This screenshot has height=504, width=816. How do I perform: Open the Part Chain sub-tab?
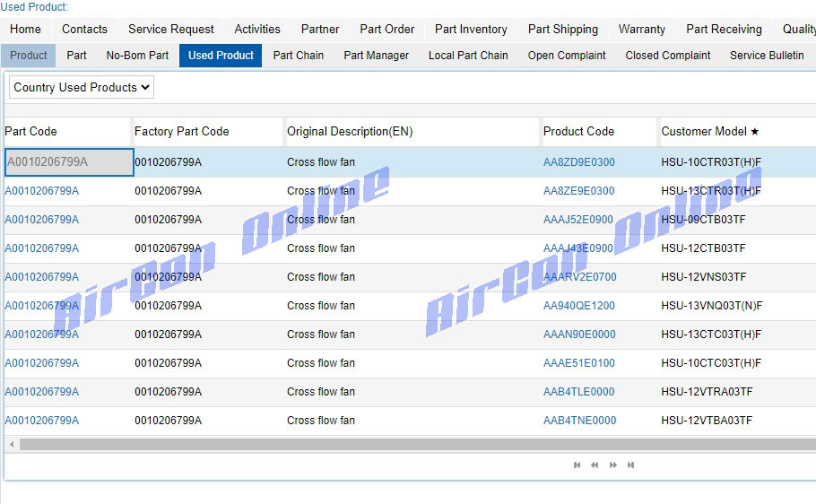point(299,56)
